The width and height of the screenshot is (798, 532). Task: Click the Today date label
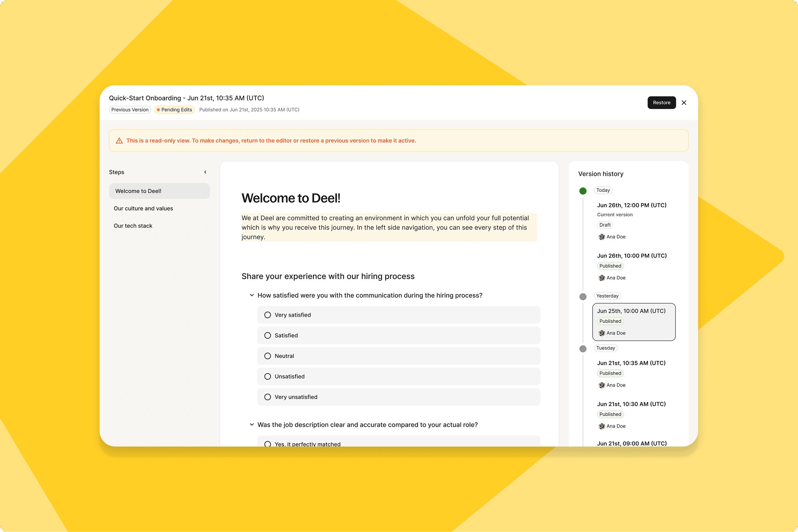603,190
